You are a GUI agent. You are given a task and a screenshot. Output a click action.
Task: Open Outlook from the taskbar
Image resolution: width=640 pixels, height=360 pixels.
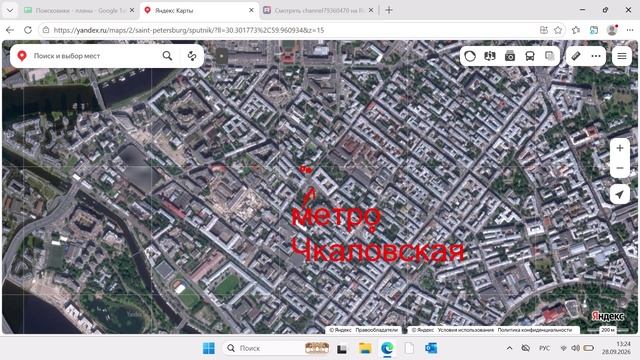431,348
